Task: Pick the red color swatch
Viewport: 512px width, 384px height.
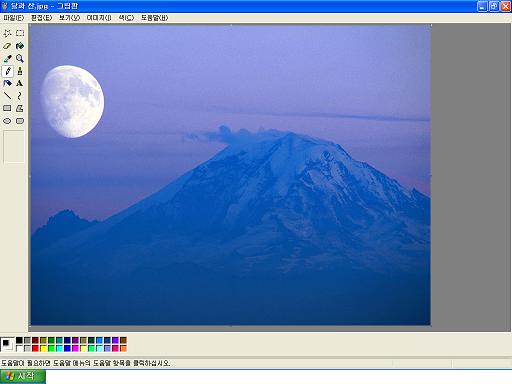Action: point(35,348)
